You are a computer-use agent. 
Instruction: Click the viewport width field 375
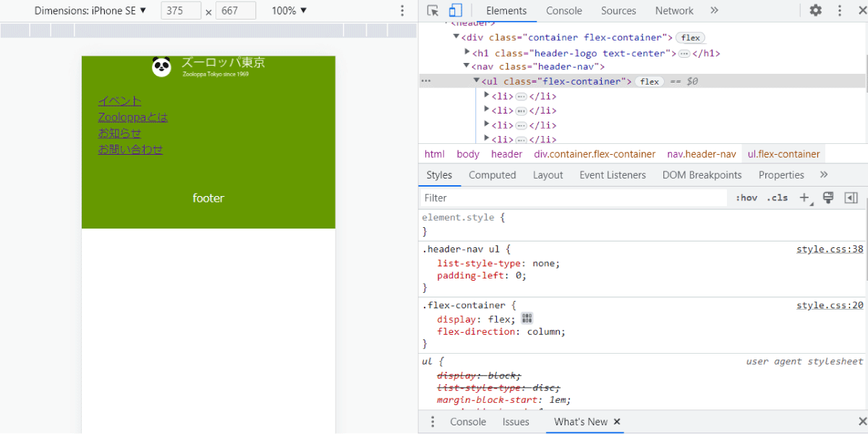point(181,11)
